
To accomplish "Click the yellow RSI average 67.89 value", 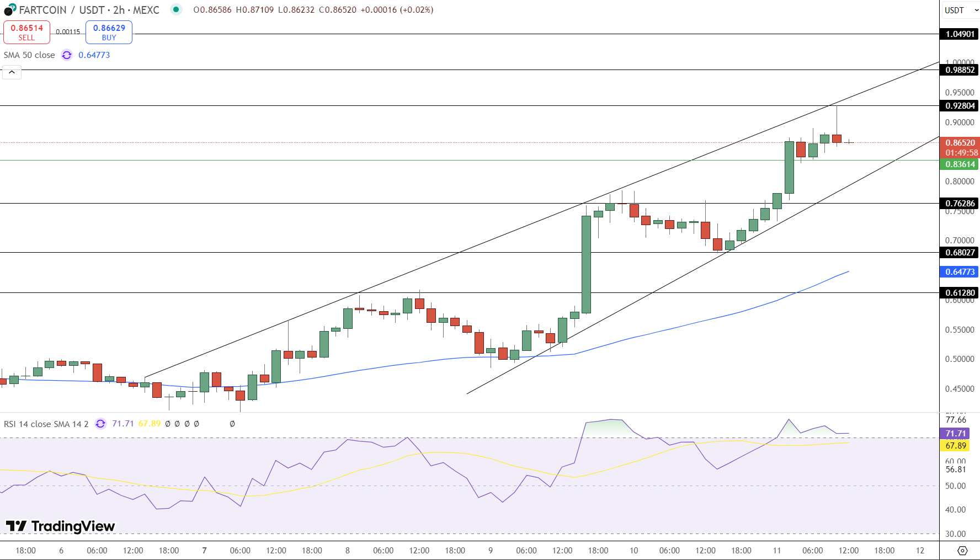I will pos(150,424).
